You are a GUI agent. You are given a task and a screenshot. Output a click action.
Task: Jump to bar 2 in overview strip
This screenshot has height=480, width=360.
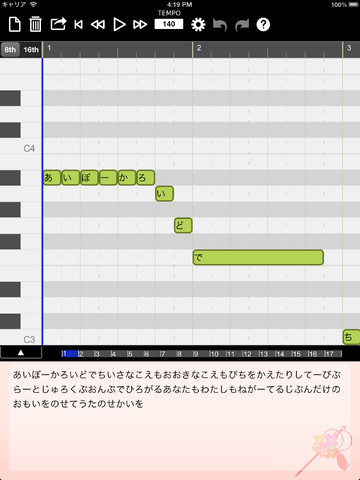86,354
